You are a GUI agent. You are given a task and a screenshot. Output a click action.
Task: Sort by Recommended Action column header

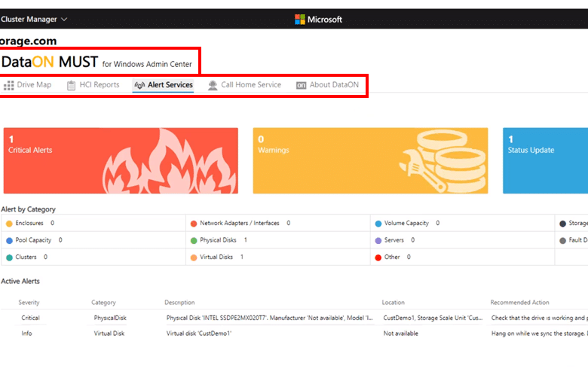tap(519, 303)
